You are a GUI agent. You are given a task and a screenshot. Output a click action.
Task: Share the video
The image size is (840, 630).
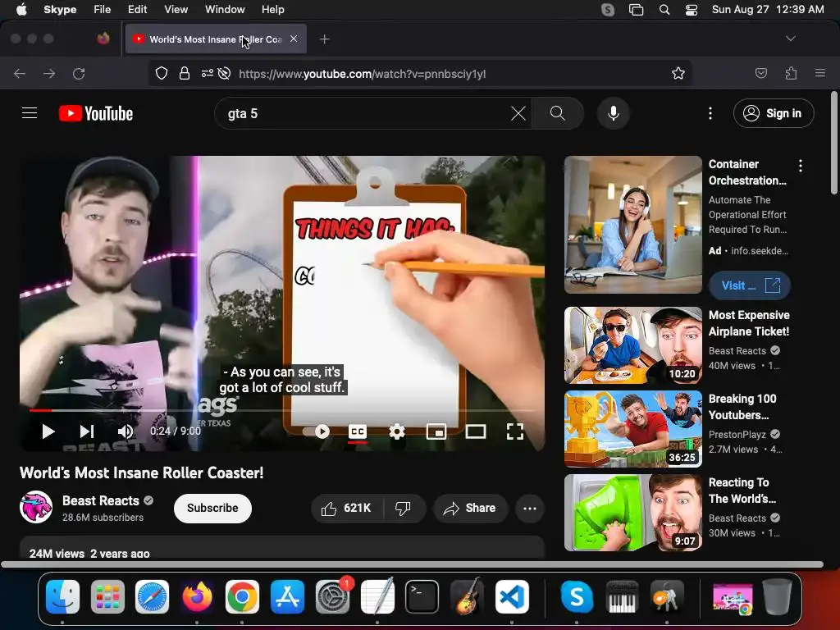[470, 509]
